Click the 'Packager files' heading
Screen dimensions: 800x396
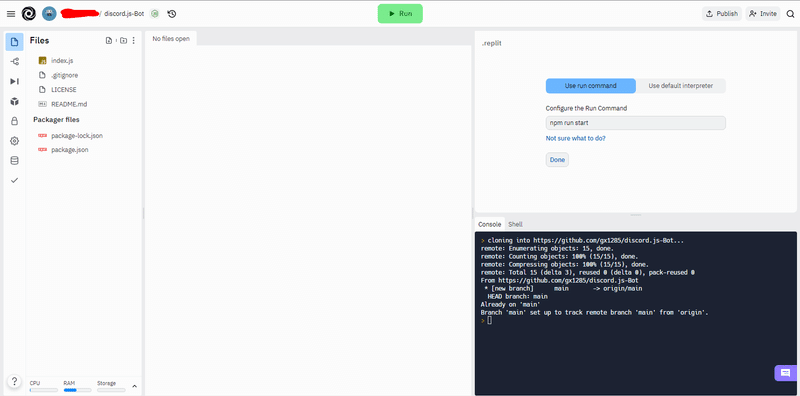click(x=56, y=119)
